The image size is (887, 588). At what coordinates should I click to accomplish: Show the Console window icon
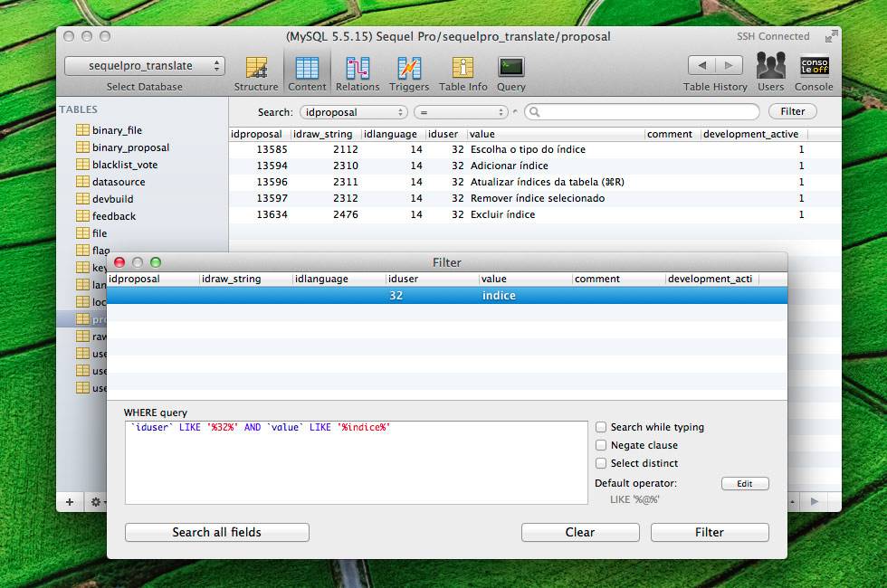(814, 66)
